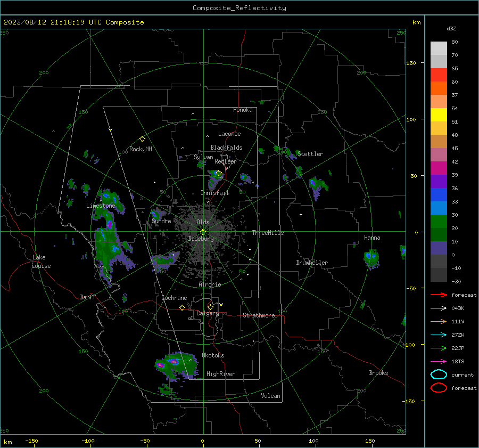
Task: Click the RedDeer city label
Action: pyautogui.click(x=226, y=161)
